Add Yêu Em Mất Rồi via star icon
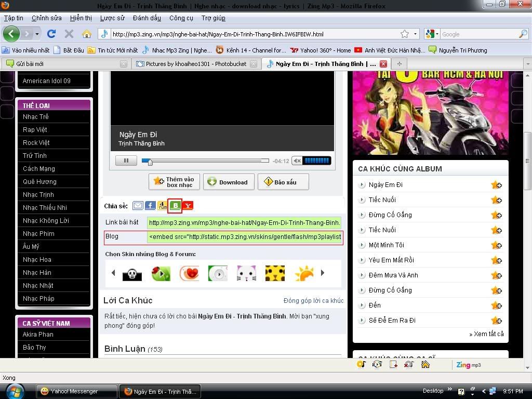This screenshot has height=399, width=532. pyautogui.click(x=496, y=260)
